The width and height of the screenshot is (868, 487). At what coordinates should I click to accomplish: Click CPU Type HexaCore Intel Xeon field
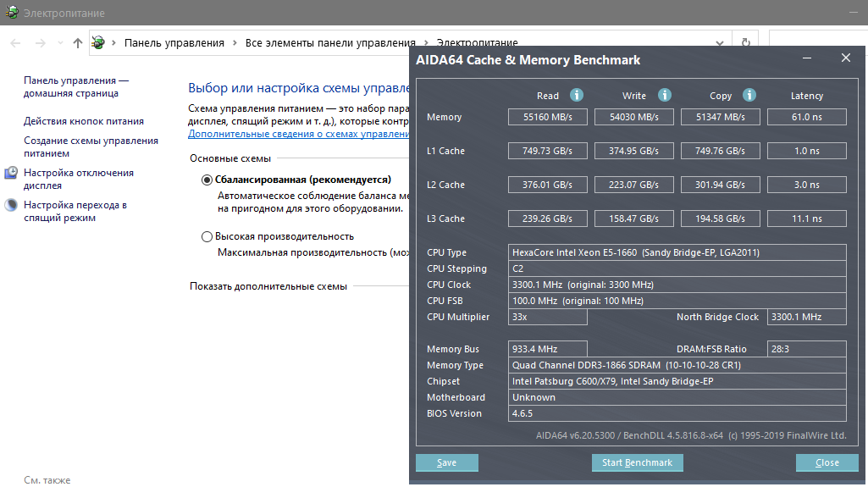(x=677, y=252)
